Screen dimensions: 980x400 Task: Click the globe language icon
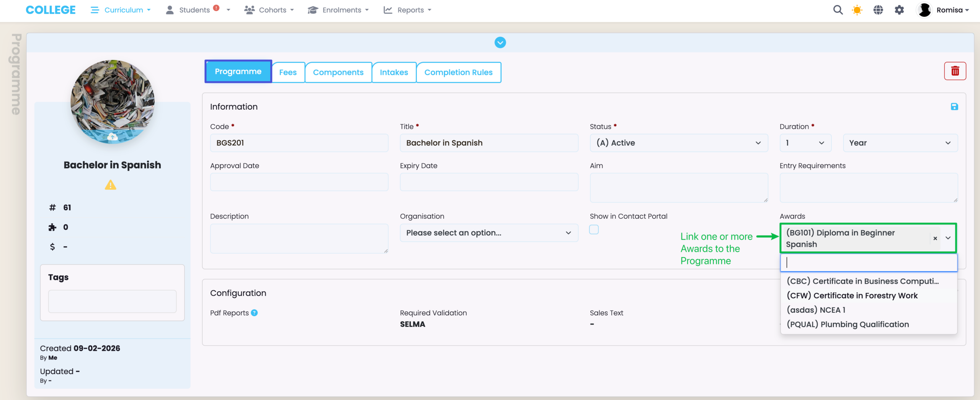878,10
